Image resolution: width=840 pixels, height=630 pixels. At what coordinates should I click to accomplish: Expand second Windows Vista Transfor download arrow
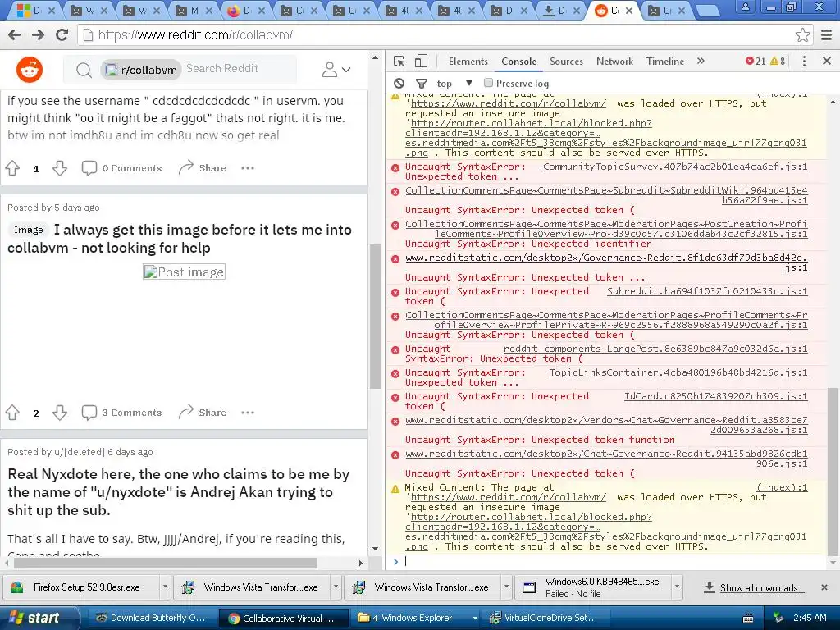(506, 587)
